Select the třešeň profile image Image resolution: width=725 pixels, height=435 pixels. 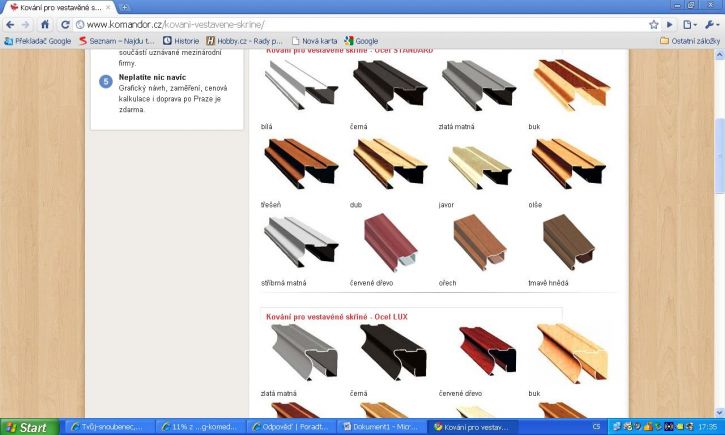point(301,163)
